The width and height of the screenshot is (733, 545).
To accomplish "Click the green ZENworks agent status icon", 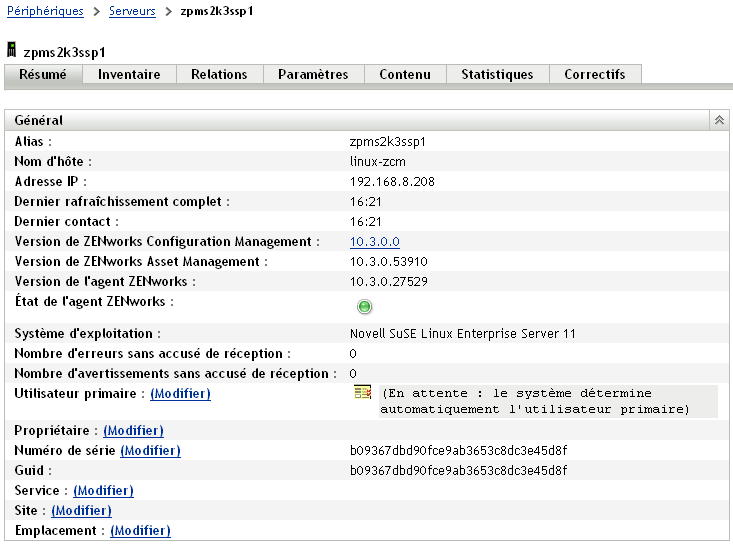I will (x=364, y=307).
